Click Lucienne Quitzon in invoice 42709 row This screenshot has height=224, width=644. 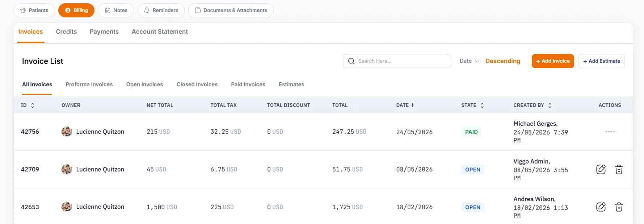click(100, 169)
